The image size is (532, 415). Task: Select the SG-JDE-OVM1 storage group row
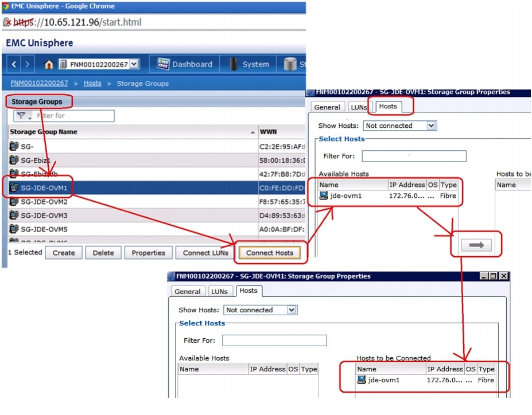(157, 187)
